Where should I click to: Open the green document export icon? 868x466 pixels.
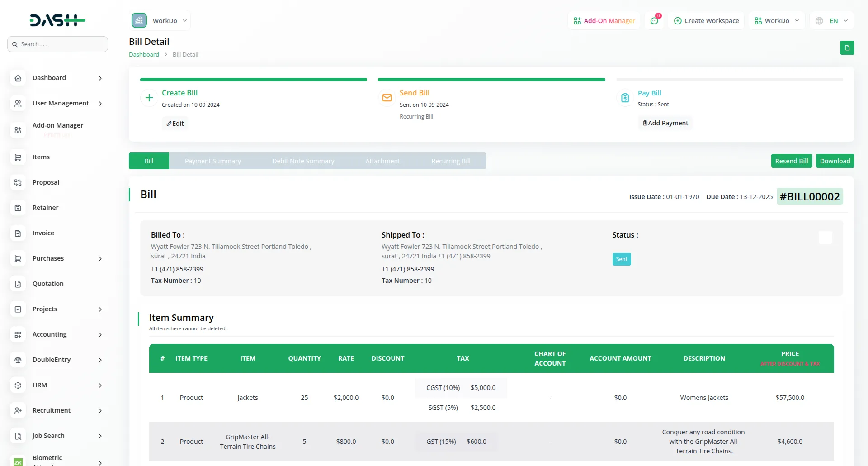847,48
